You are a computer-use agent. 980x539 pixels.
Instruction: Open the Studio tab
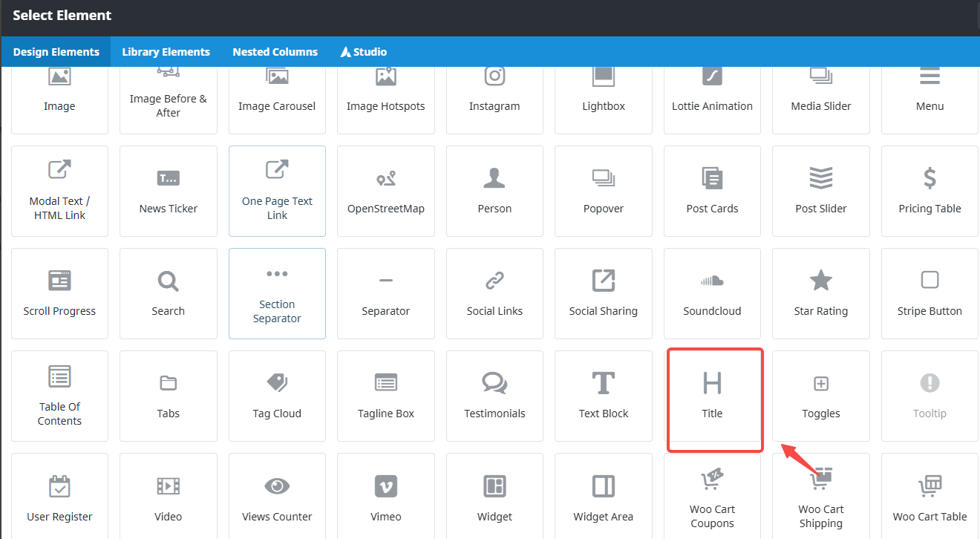[364, 52]
